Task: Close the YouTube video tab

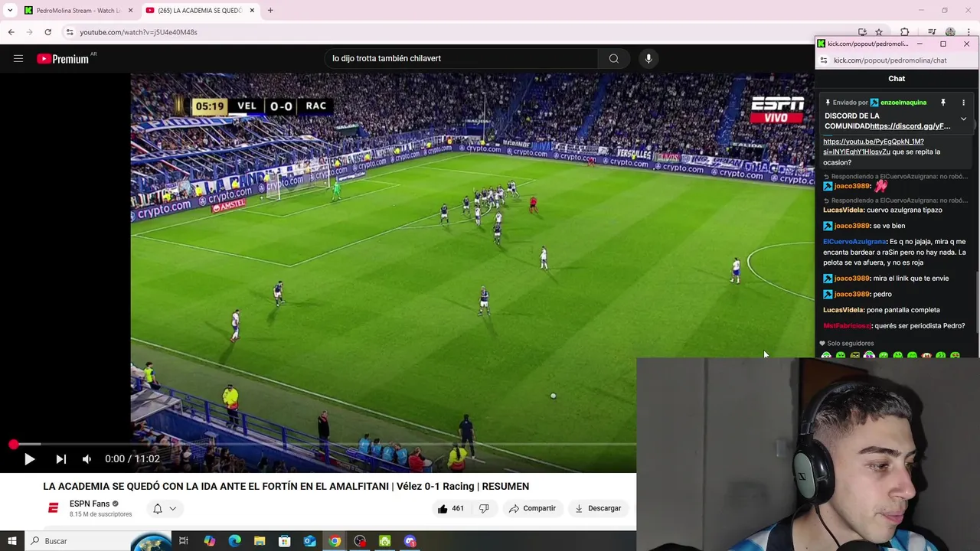Action: pyautogui.click(x=251, y=11)
